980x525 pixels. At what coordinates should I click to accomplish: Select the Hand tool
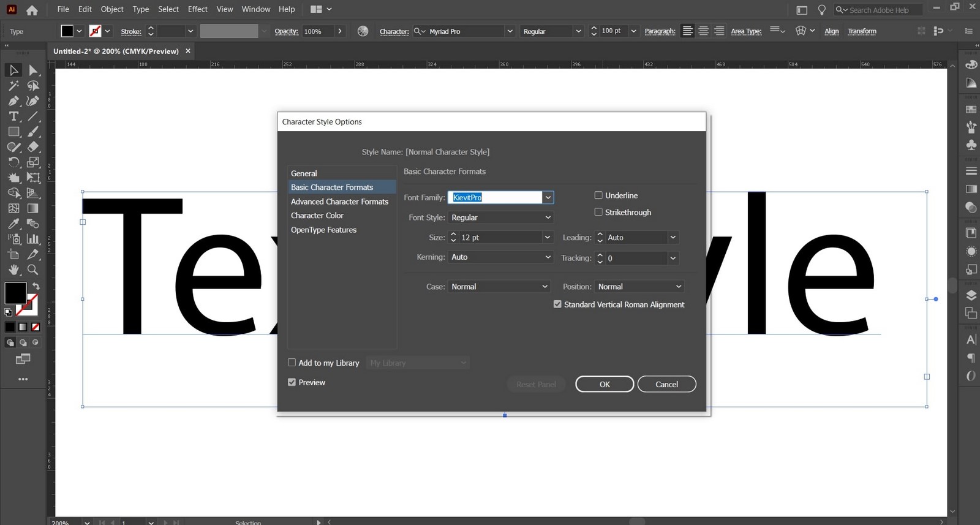click(x=13, y=270)
